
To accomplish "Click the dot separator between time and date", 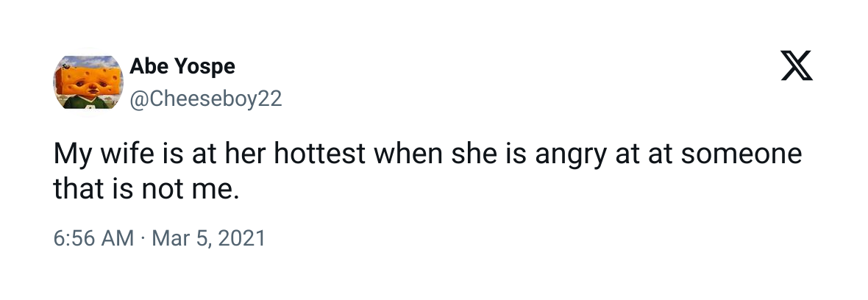I will (x=143, y=239).
